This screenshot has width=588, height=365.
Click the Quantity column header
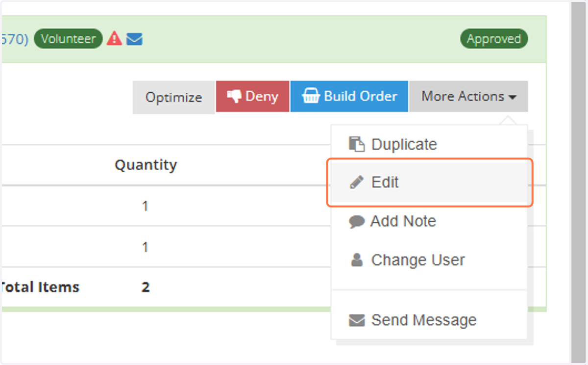click(146, 165)
